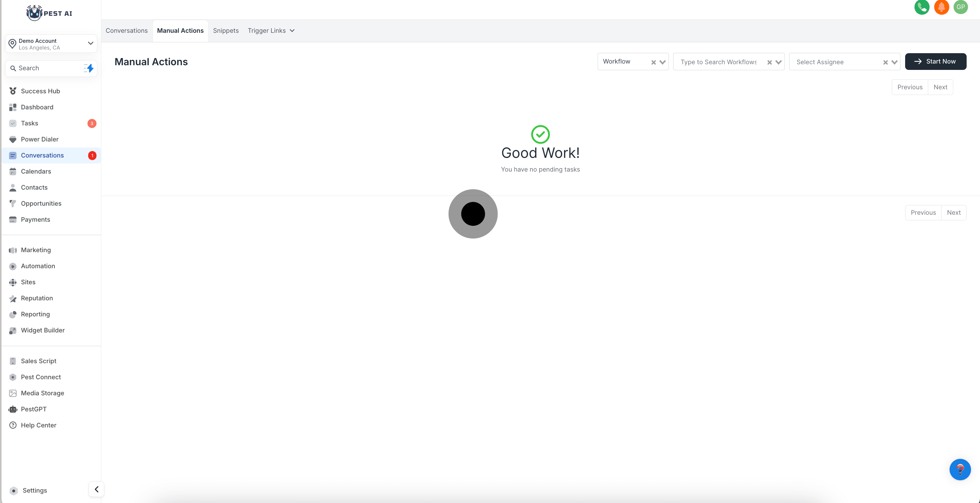Go to Power Dialer in sidebar
Viewport: 980px width, 503px height.
click(x=39, y=139)
